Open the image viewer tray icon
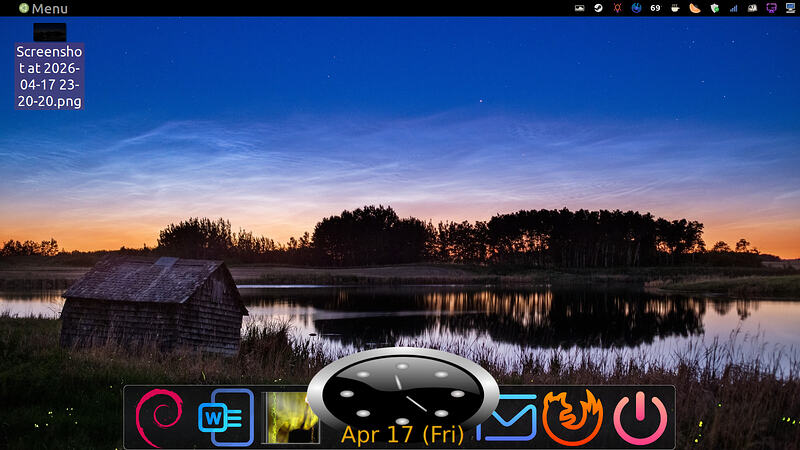 pos(579,8)
